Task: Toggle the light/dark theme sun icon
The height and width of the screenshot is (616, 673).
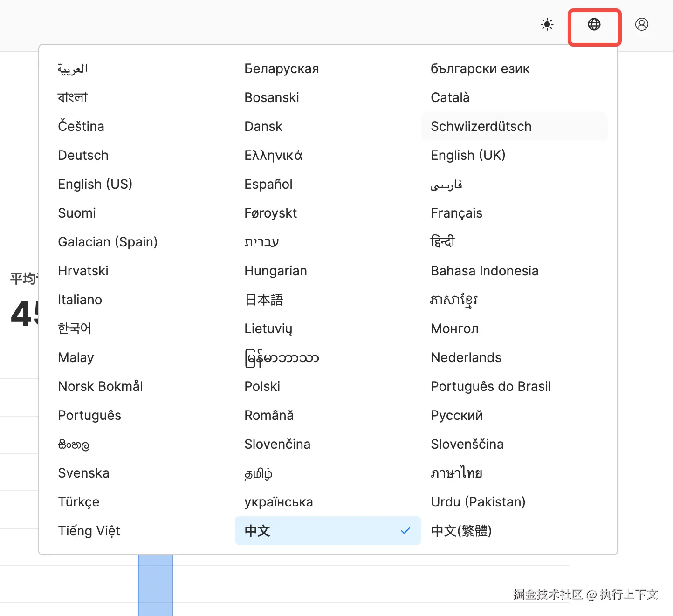Action: [x=547, y=24]
